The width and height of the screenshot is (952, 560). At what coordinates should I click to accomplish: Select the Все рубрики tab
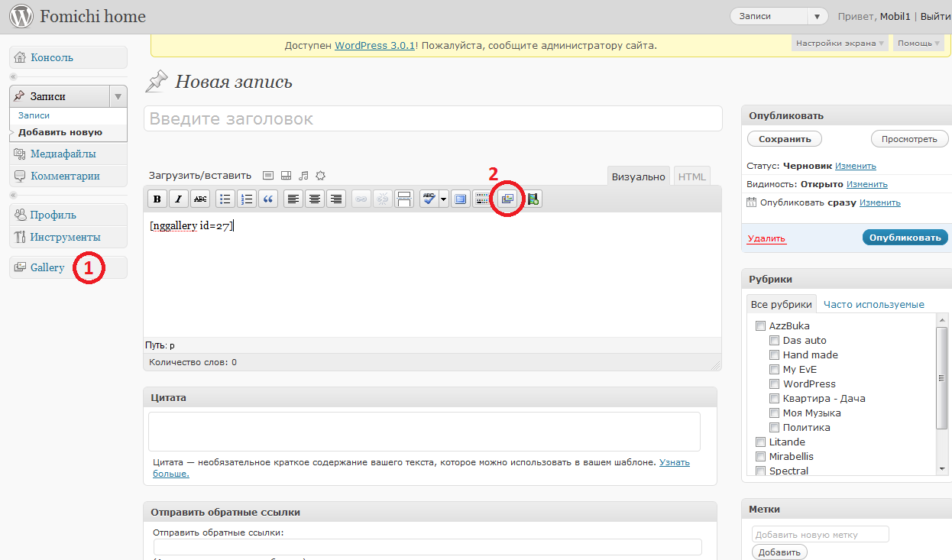pyautogui.click(x=782, y=304)
